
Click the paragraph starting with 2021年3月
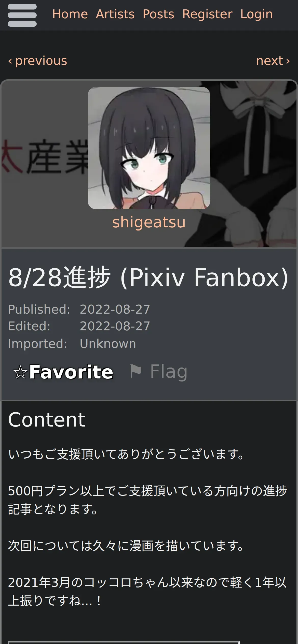[x=148, y=591]
